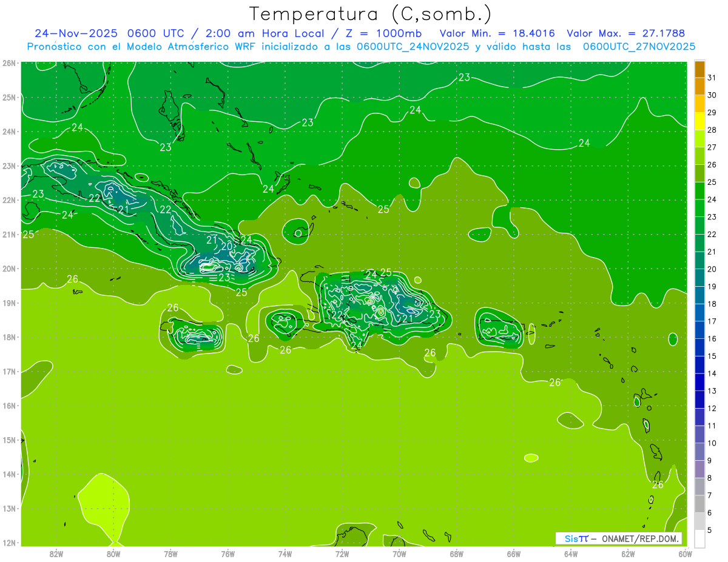
Task: Pick the brown-orange top color bar segment
Action: [x=699, y=69]
